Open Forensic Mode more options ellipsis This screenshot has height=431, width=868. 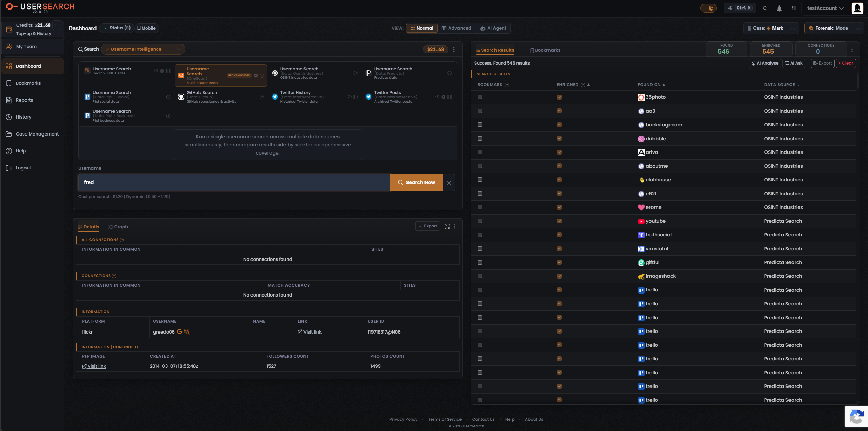857,29
